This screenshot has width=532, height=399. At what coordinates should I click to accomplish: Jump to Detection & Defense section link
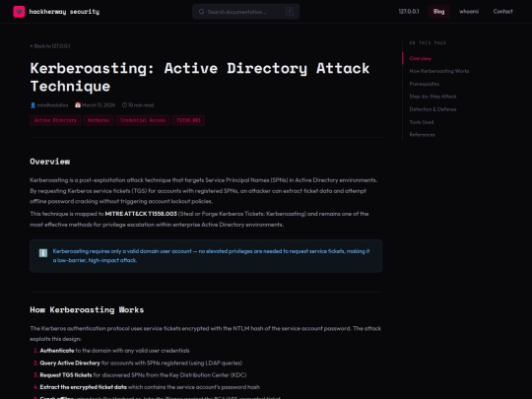click(x=432, y=109)
